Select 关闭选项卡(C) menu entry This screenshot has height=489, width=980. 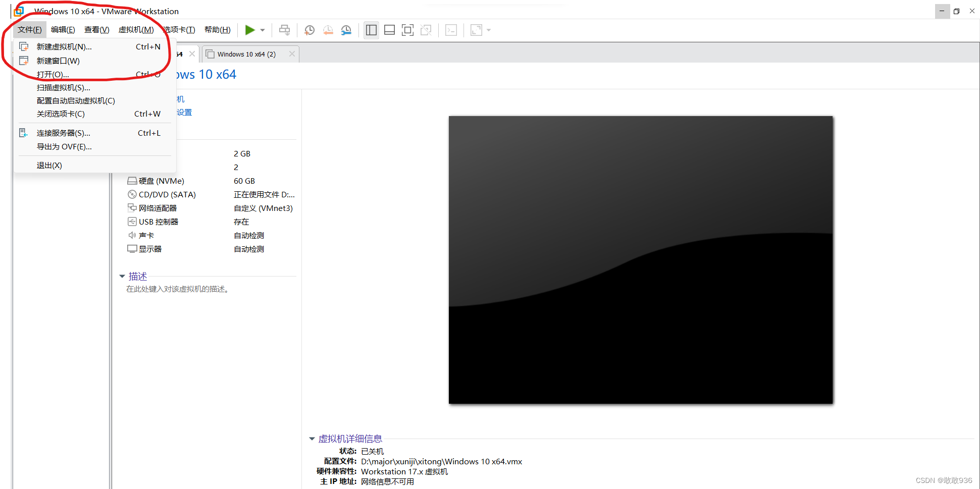95,114
